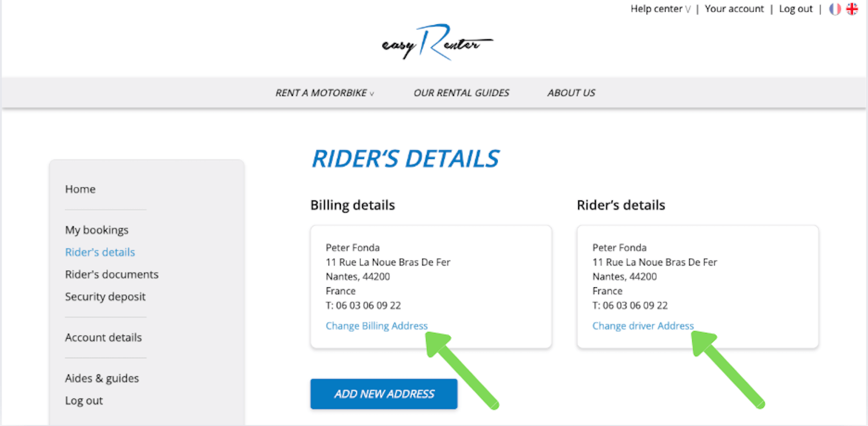Click the easyRenter logo
This screenshot has width=868, height=426.
[437, 43]
